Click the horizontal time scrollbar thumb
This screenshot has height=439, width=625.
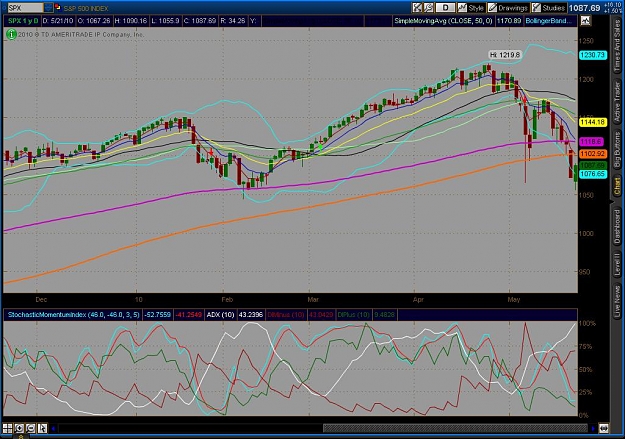455,429
